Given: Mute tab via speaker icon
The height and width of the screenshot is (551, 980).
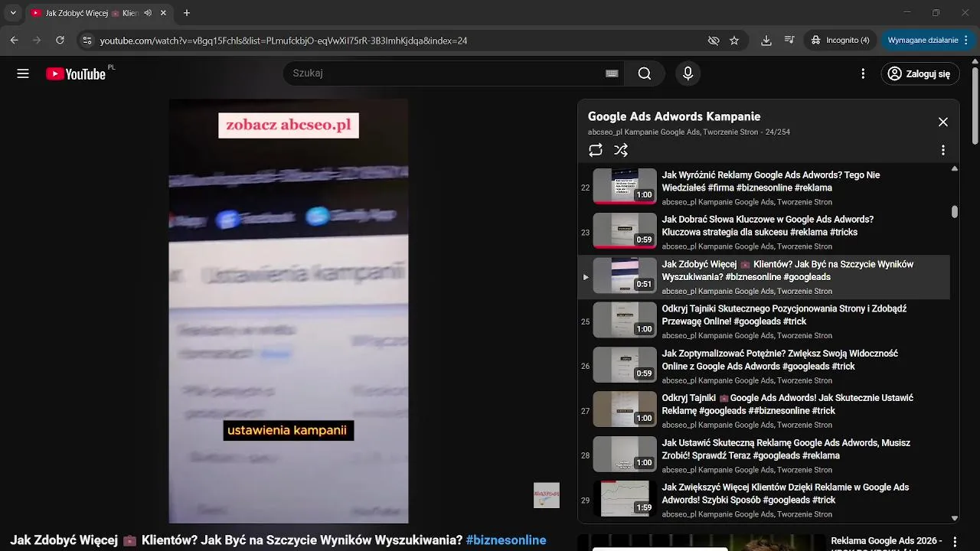Looking at the screenshot, I should 147,13.
